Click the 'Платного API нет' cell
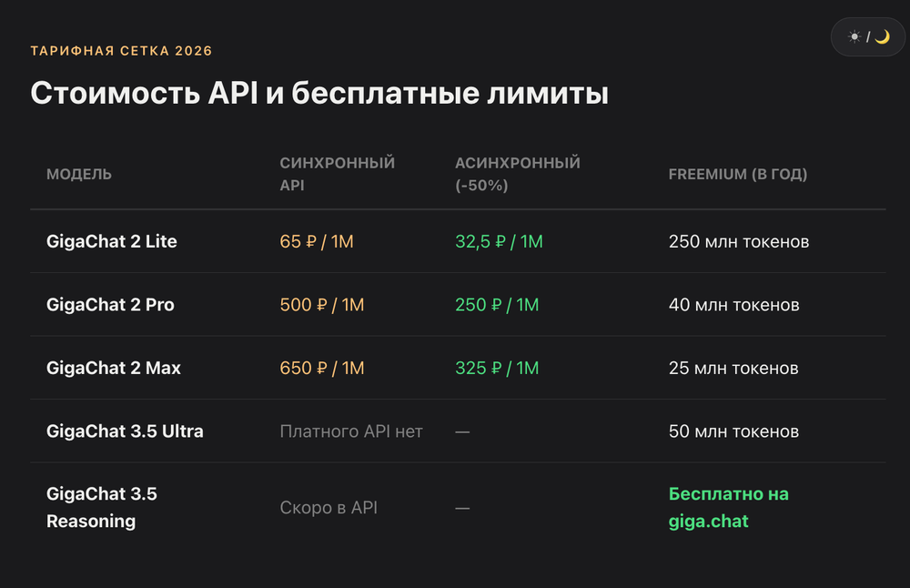Screen dimensions: 910x588 (x=351, y=431)
